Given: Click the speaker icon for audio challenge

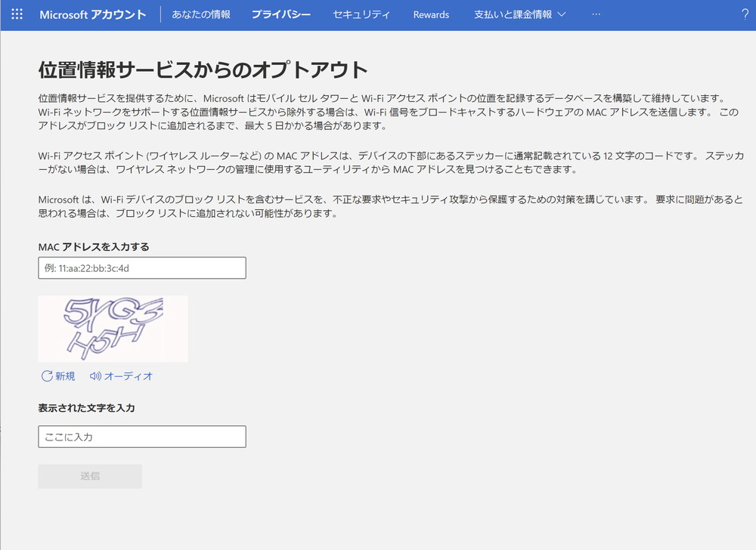Looking at the screenshot, I should tap(95, 375).
